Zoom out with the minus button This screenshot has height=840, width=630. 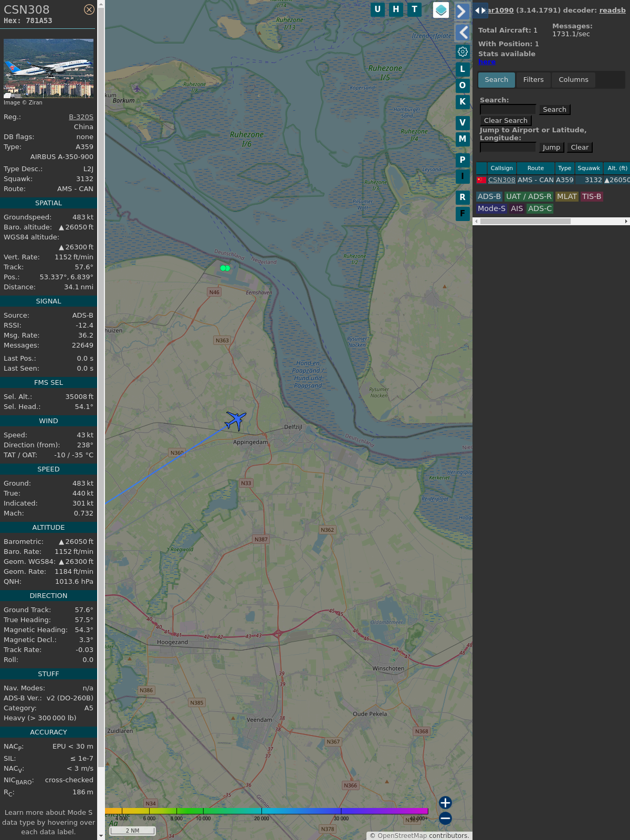[445, 818]
